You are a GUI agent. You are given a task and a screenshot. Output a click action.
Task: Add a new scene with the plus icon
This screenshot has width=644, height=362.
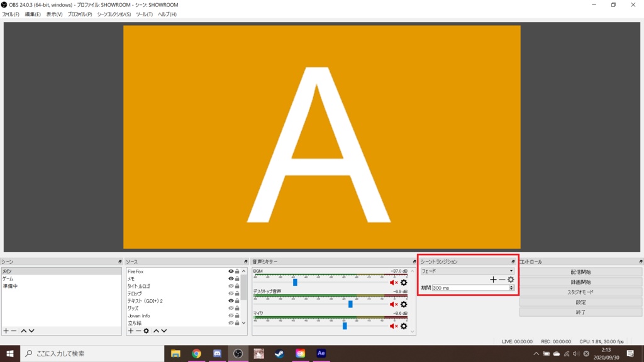tap(6, 331)
